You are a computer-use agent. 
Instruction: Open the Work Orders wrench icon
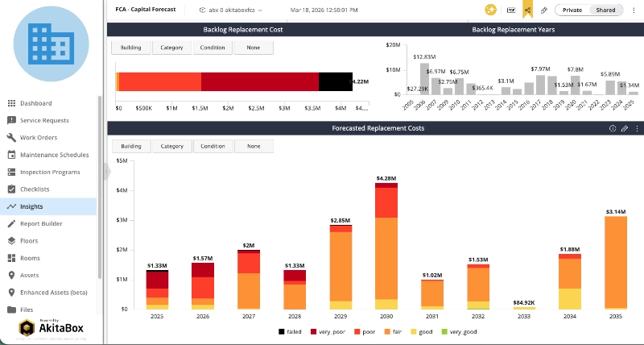11,137
